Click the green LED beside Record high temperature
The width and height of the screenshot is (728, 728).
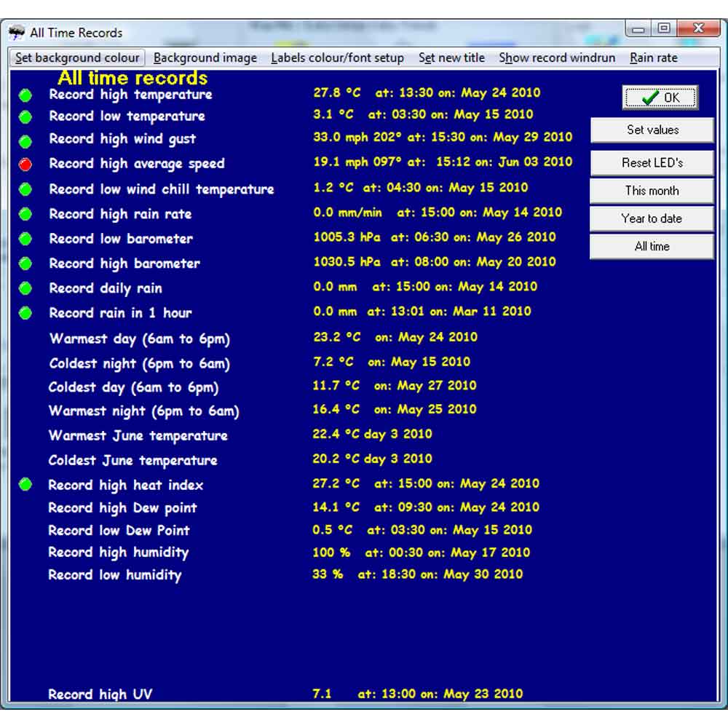click(25, 95)
